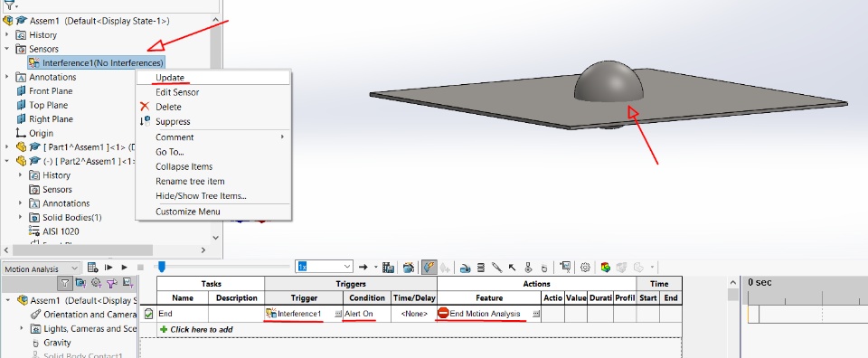This screenshot has width=868, height=358.
Task: Click the End task name cell
Action: tap(183, 314)
